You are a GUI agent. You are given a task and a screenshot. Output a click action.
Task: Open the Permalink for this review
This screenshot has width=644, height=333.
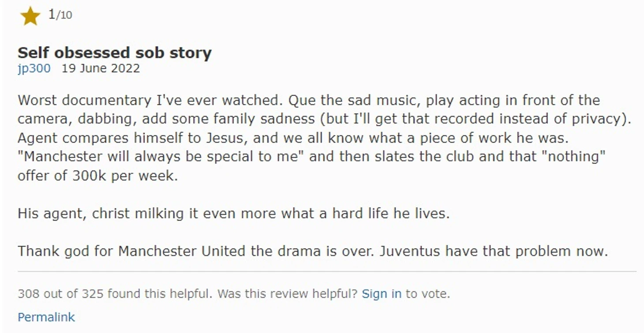46,317
